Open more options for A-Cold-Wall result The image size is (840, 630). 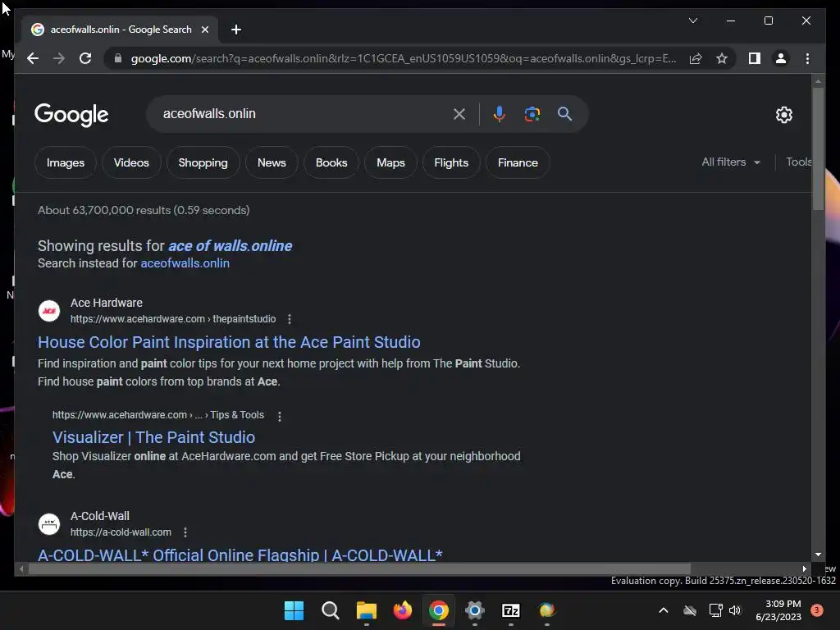tap(185, 532)
